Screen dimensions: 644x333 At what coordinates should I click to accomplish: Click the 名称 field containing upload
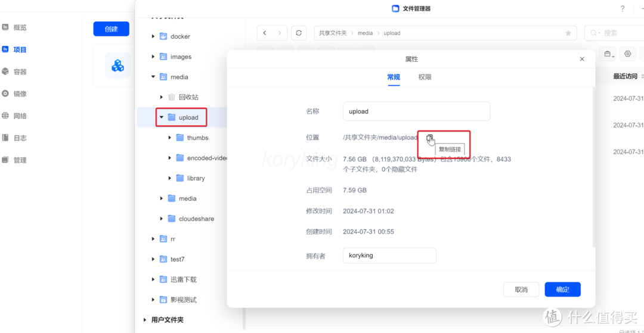tap(416, 111)
